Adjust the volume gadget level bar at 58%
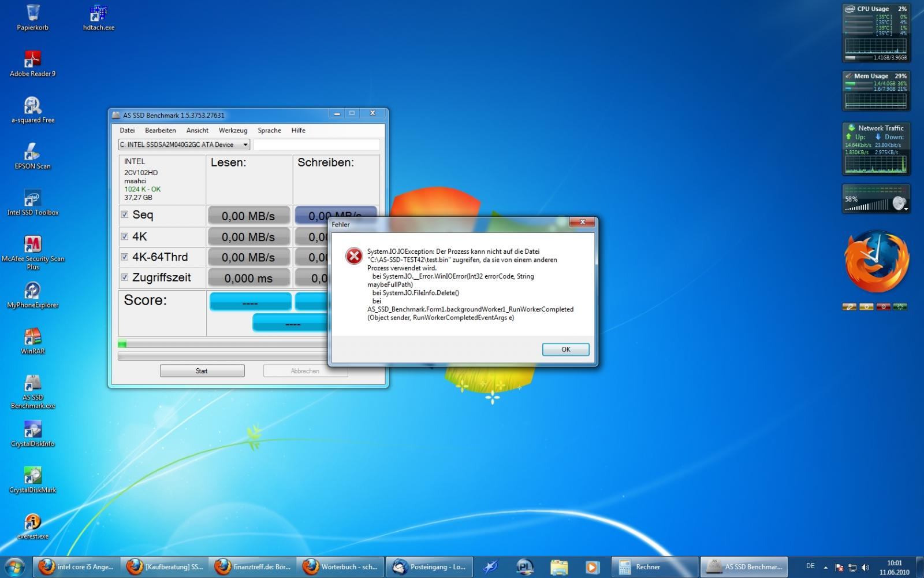Viewport: 924px width, 578px height. 868,205
